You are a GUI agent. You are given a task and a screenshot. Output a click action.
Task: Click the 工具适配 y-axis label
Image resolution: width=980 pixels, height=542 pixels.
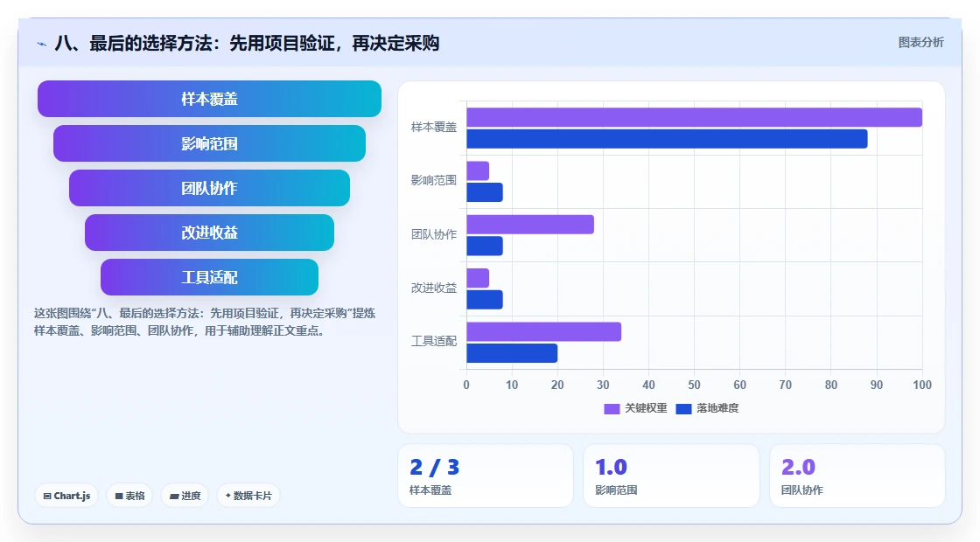(434, 342)
